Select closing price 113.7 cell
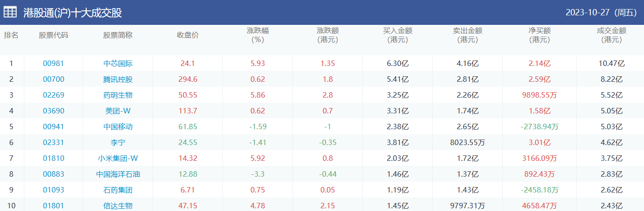Viewport: 644px width, 211px height. point(187,111)
